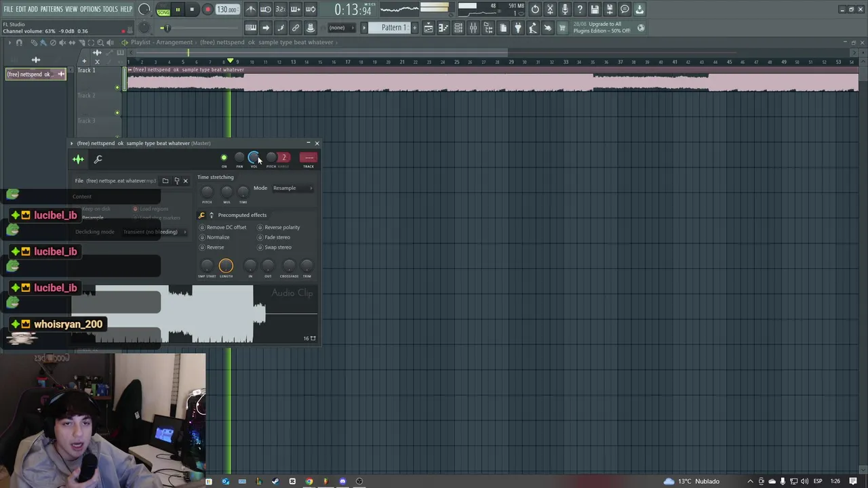
Task: Click the mixer TRACK selector box
Action: pos(309,158)
